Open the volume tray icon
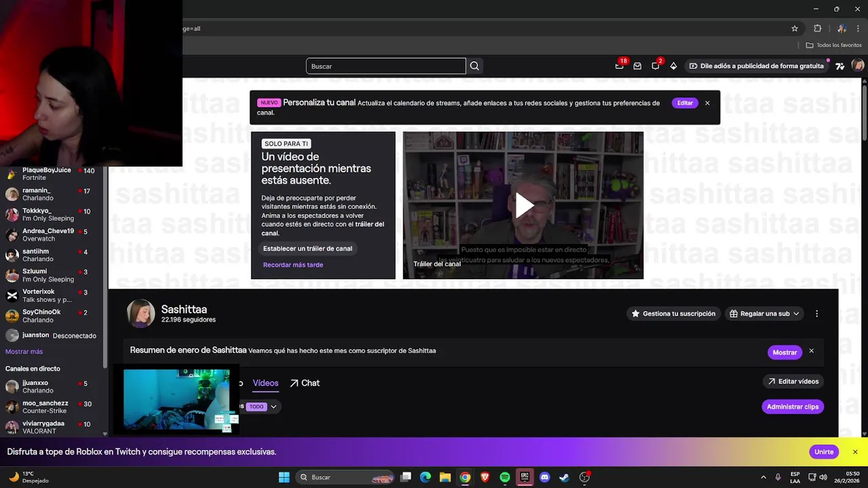Image resolution: width=868 pixels, height=488 pixels. (823, 477)
